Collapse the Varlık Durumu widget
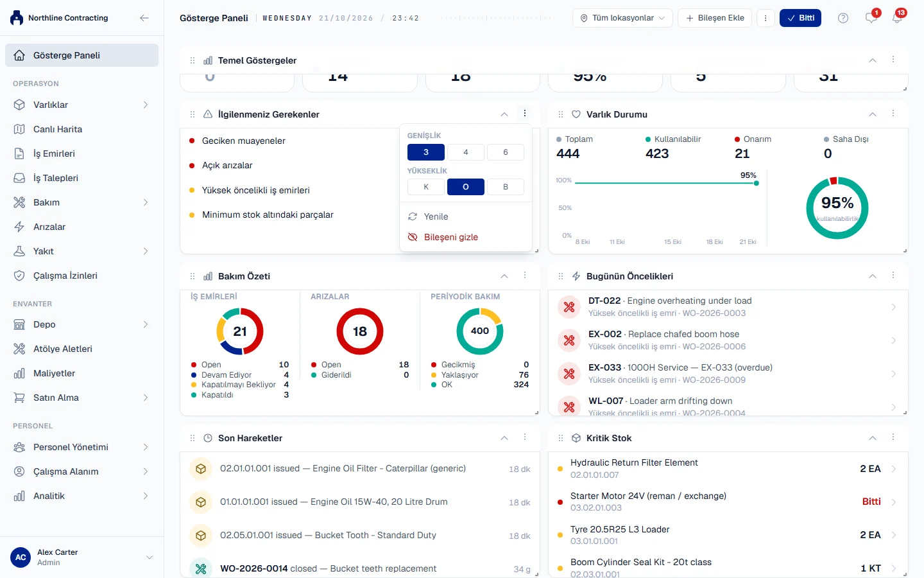924x578 pixels. (x=873, y=114)
